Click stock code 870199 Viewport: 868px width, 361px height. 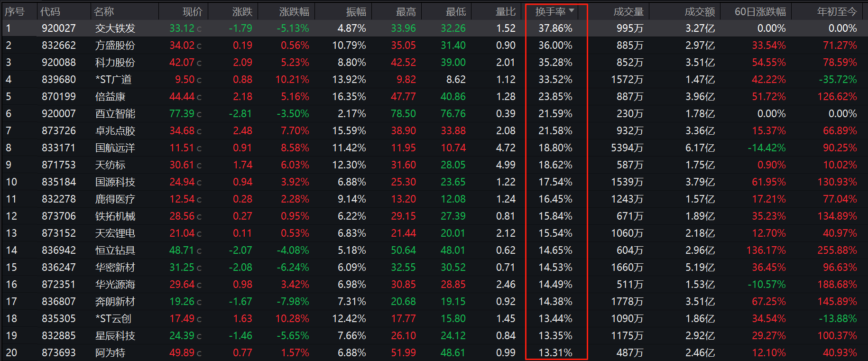[x=59, y=97]
